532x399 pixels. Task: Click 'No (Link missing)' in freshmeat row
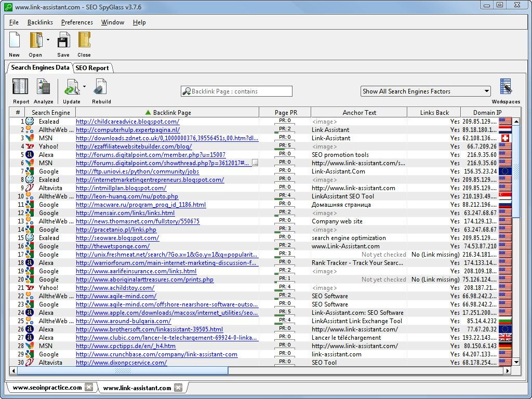click(x=435, y=255)
